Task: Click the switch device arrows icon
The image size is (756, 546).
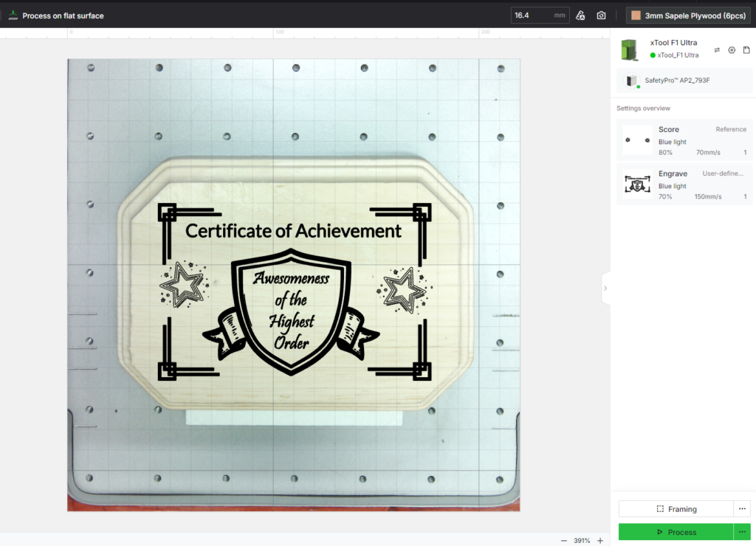Action: point(717,50)
